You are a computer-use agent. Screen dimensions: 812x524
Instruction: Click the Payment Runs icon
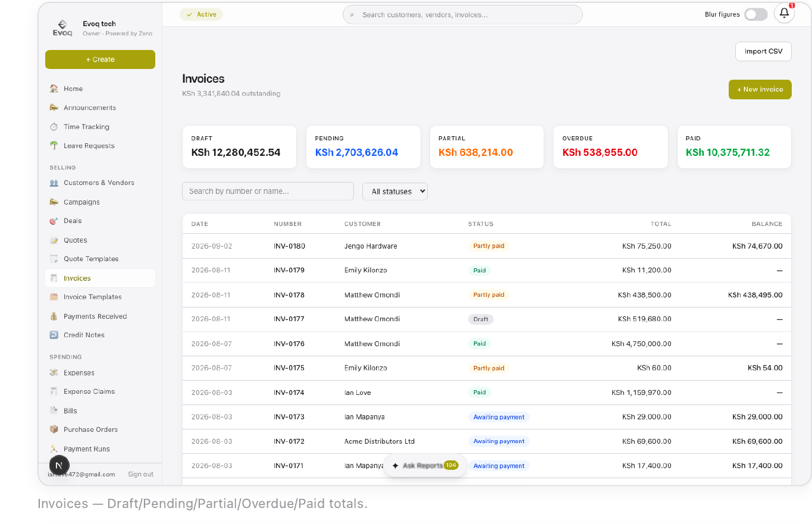tap(54, 449)
